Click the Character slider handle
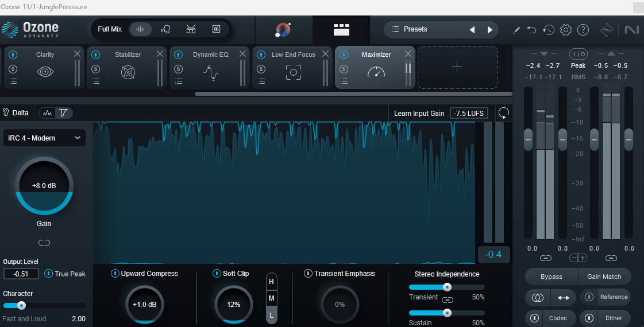 click(x=21, y=305)
